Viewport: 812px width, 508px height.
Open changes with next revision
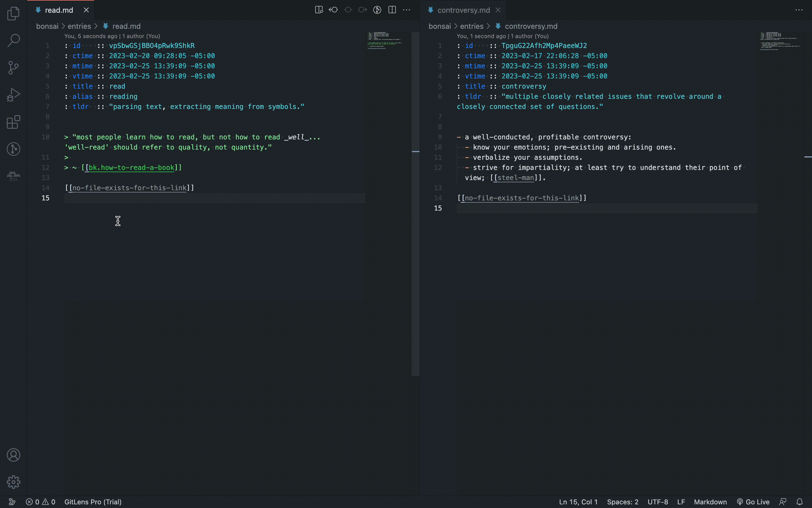tap(362, 10)
